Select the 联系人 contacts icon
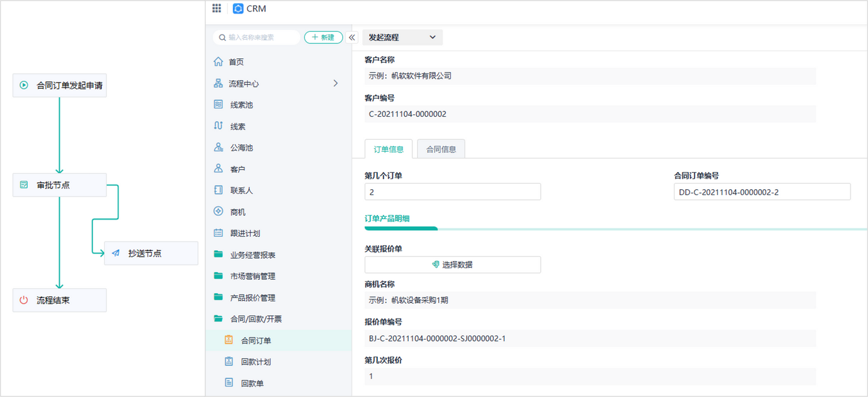Viewport: 868px width, 397px height. pos(218,190)
